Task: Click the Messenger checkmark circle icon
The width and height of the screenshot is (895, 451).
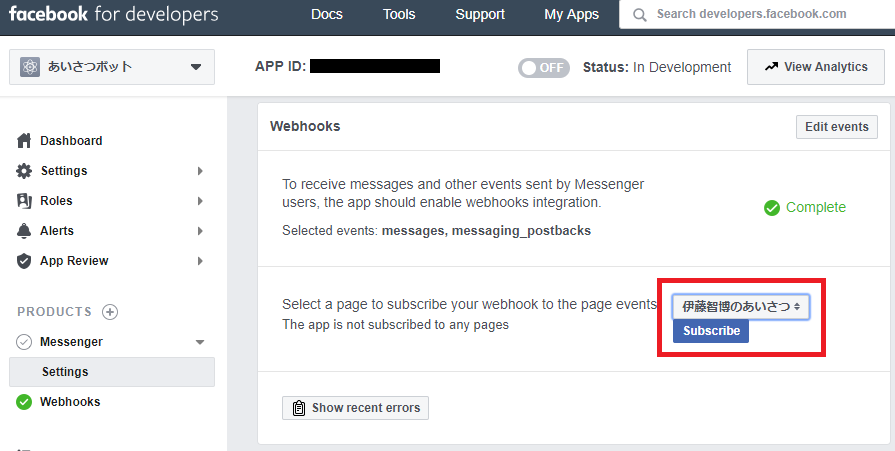Action: 24,342
